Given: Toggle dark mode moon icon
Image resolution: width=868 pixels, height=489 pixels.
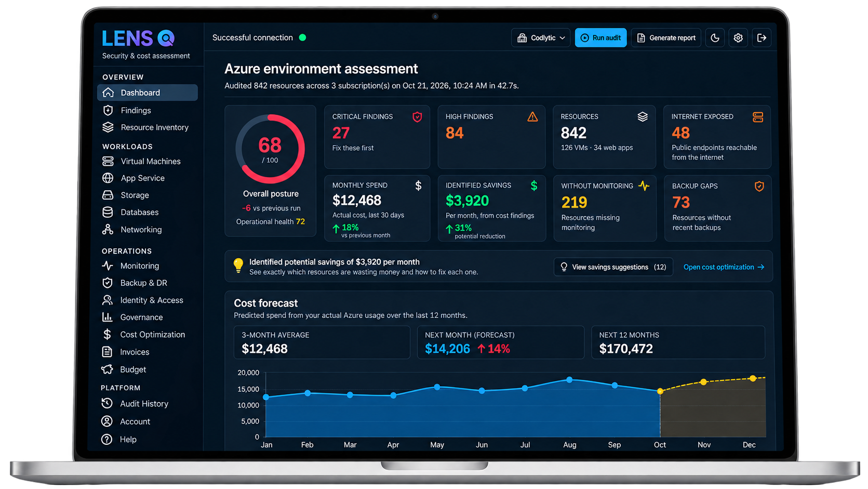Looking at the screenshot, I should click(x=715, y=38).
